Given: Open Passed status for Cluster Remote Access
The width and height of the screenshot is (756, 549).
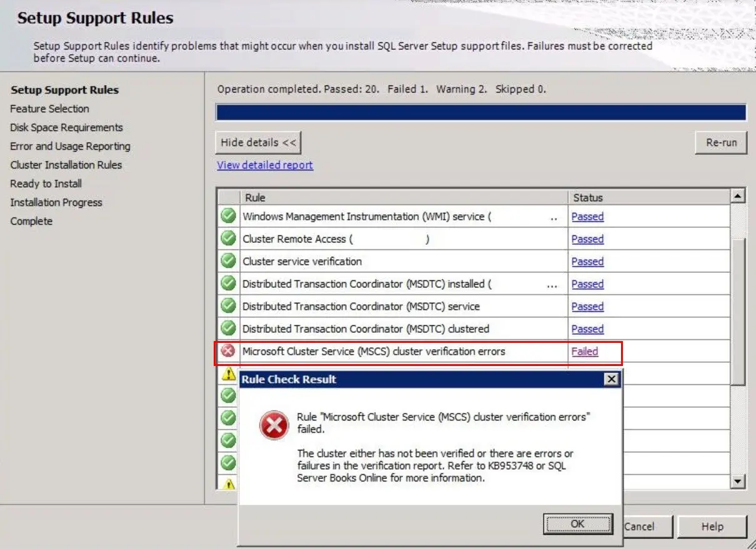Looking at the screenshot, I should [587, 239].
